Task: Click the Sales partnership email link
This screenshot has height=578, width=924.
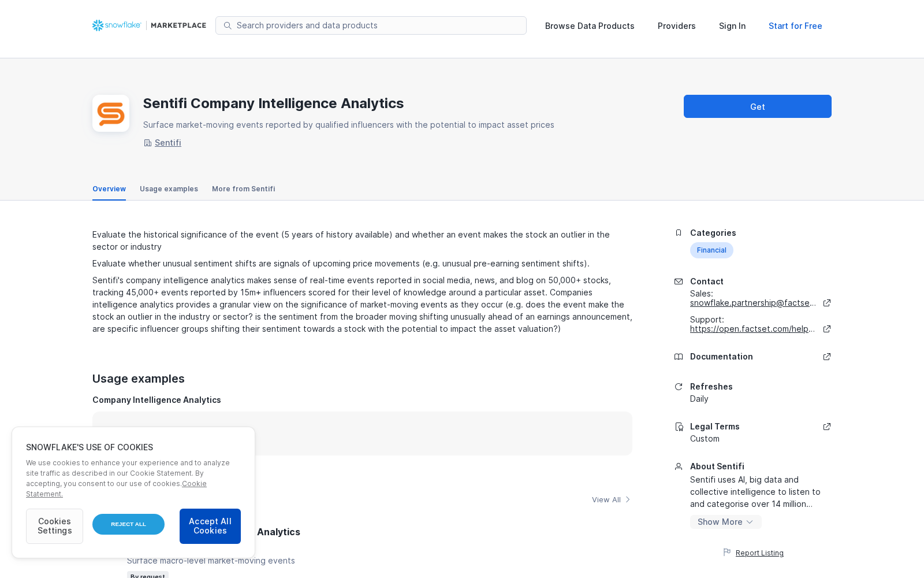Action: [753, 303]
